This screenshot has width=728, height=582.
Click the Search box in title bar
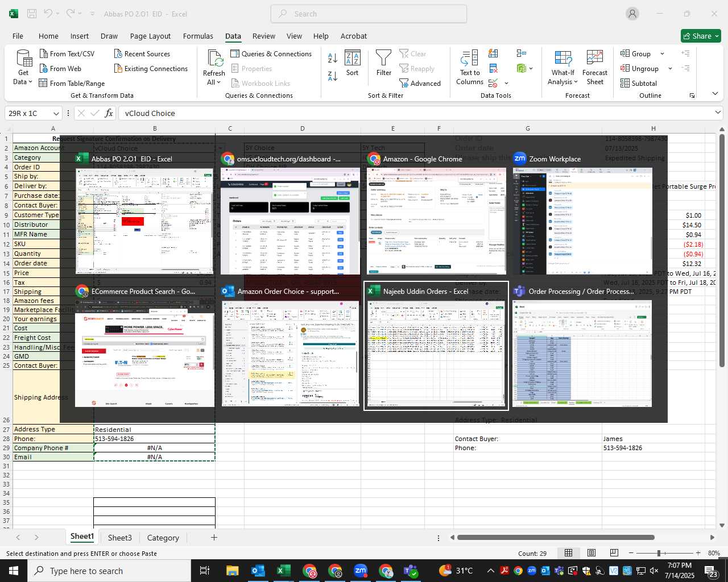point(369,14)
